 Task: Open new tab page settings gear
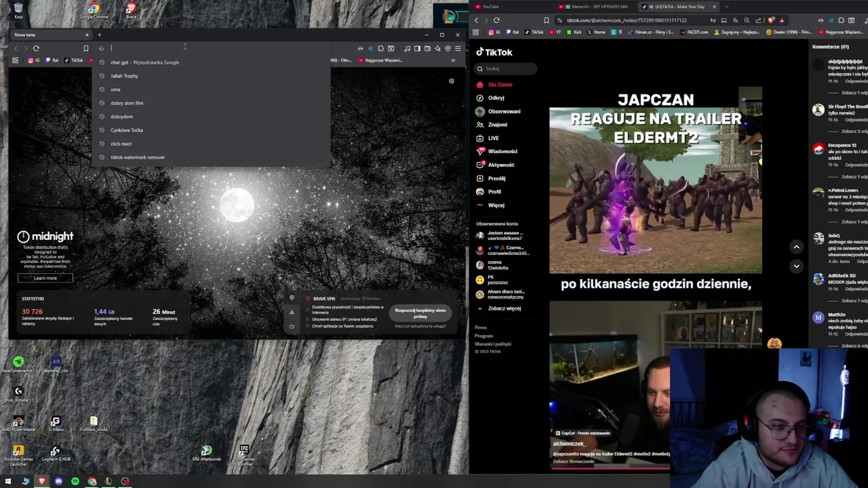[452, 81]
